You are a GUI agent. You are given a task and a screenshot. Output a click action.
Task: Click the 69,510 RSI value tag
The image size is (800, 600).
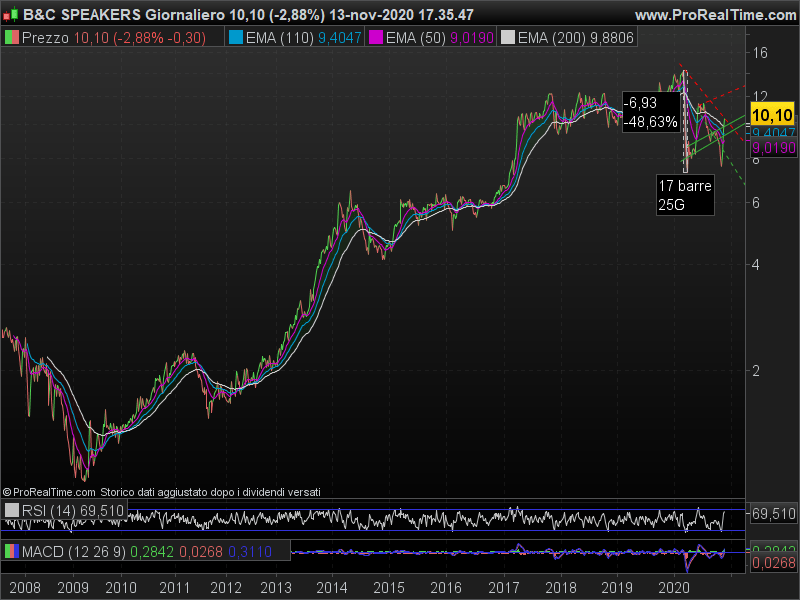pos(772,514)
